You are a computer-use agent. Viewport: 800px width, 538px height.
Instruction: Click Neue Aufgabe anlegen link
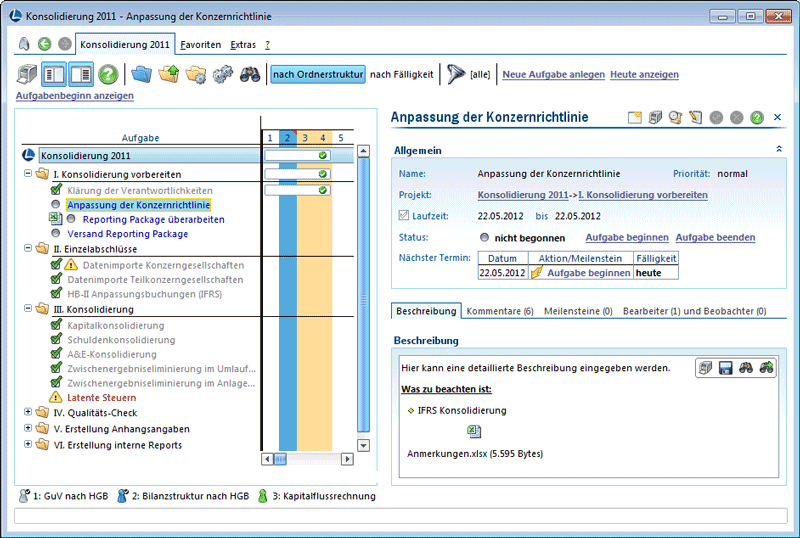[x=554, y=75]
